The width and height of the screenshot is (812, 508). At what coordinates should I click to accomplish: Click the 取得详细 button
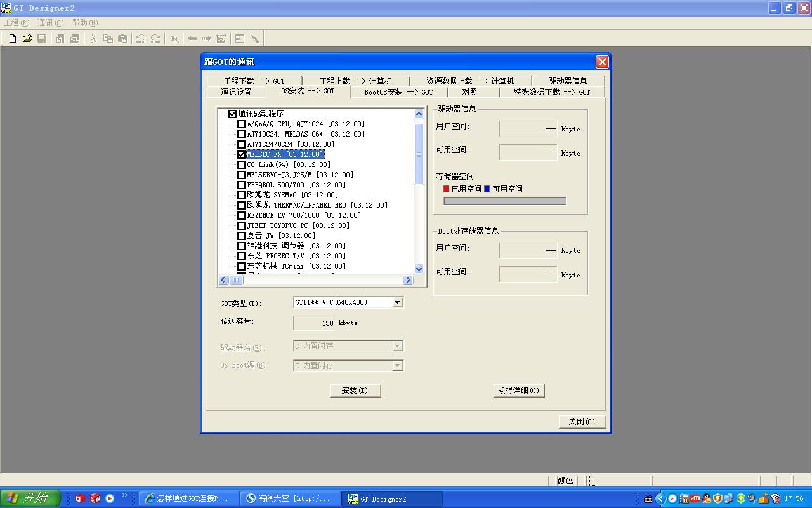(519, 391)
